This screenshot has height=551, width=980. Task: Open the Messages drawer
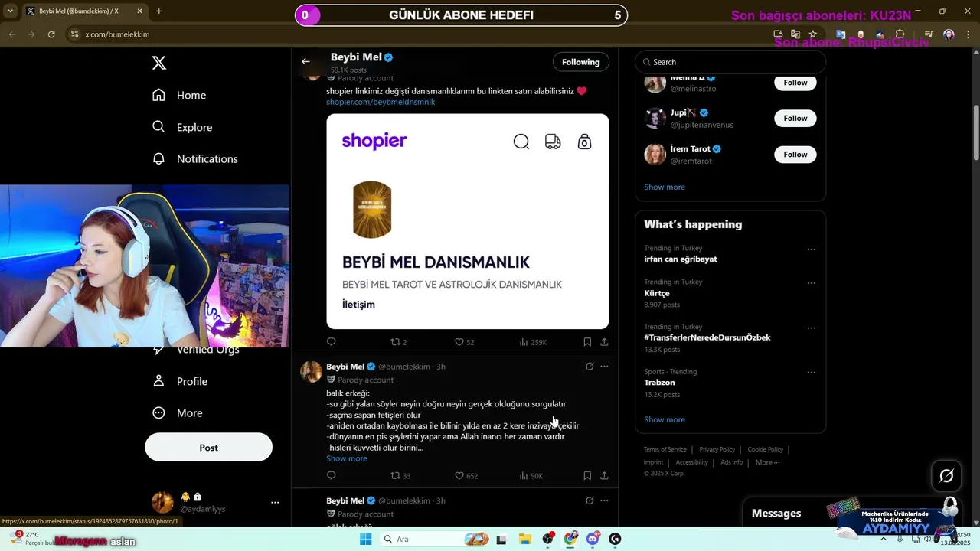776,514
